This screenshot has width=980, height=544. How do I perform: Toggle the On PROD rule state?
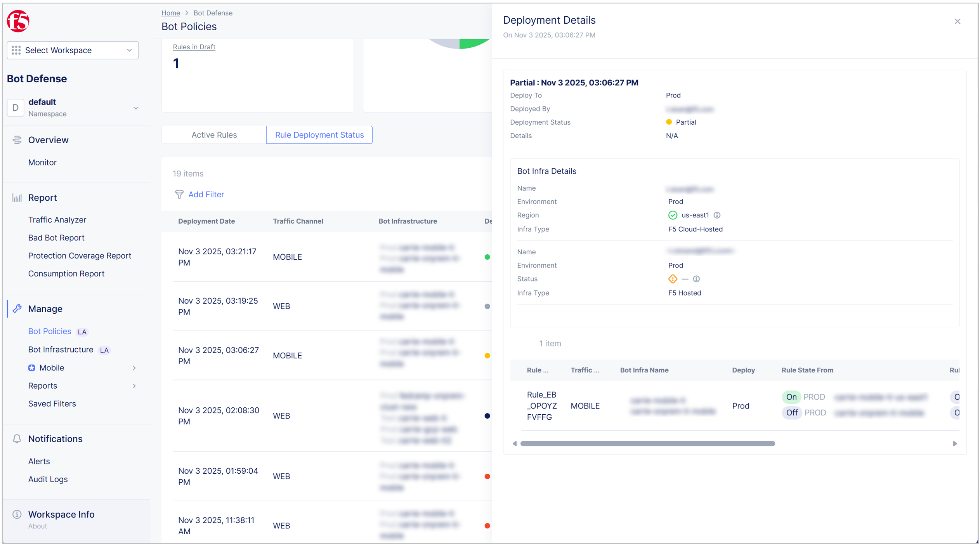coord(791,397)
